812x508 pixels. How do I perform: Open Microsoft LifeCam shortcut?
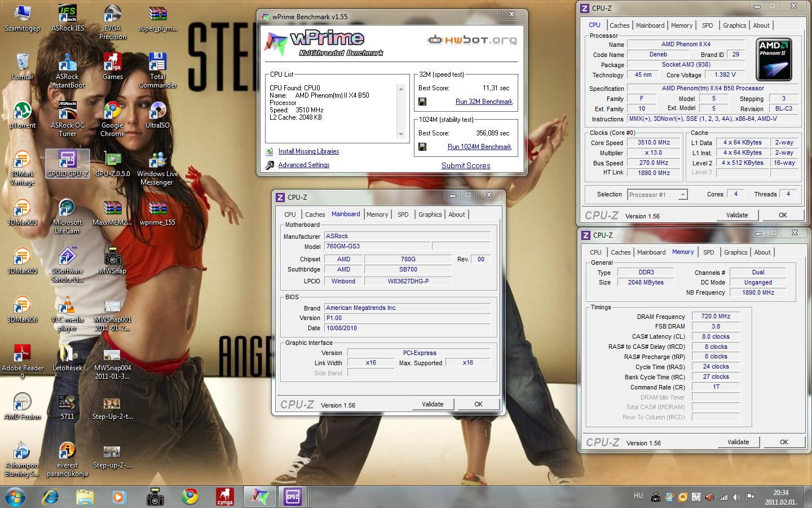(x=67, y=217)
